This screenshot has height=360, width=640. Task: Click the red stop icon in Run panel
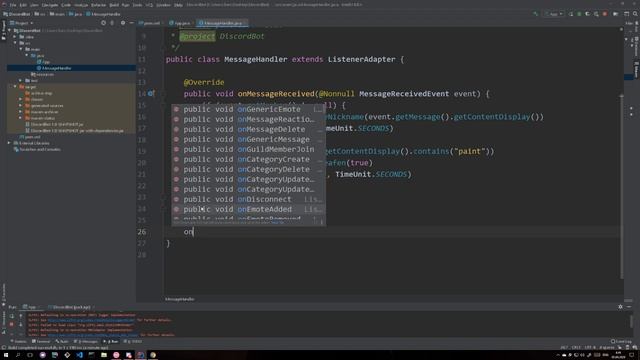click(11, 324)
